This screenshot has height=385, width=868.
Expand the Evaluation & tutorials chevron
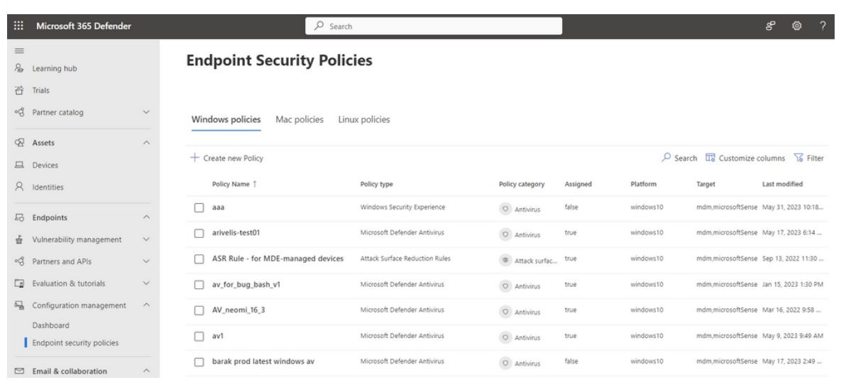click(x=146, y=283)
